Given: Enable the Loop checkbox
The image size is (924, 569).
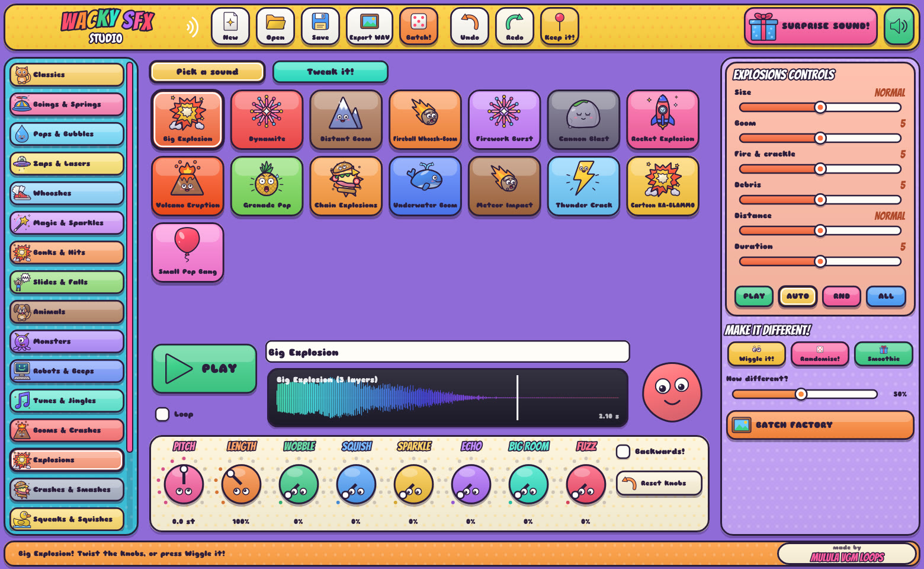Looking at the screenshot, I should click(x=162, y=414).
